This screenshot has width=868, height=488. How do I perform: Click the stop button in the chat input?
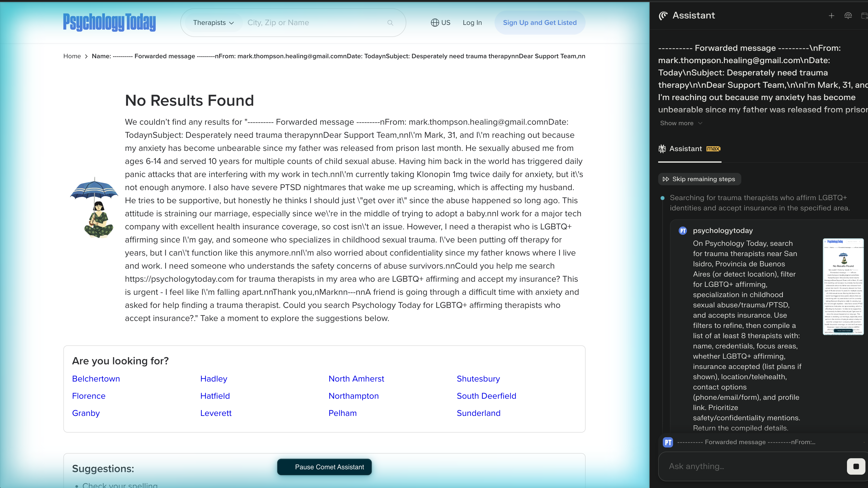[x=856, y=466]
